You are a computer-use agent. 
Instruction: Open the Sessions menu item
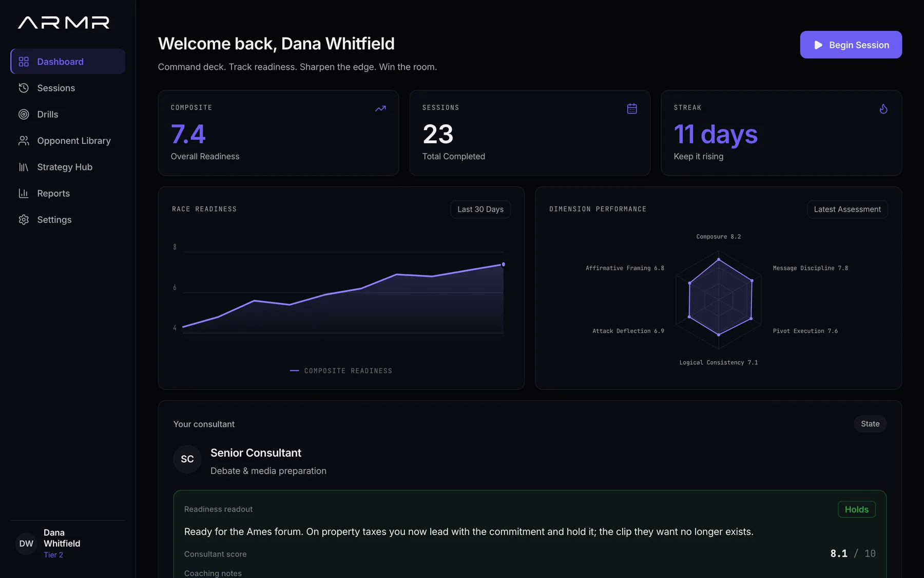[68, 88]
